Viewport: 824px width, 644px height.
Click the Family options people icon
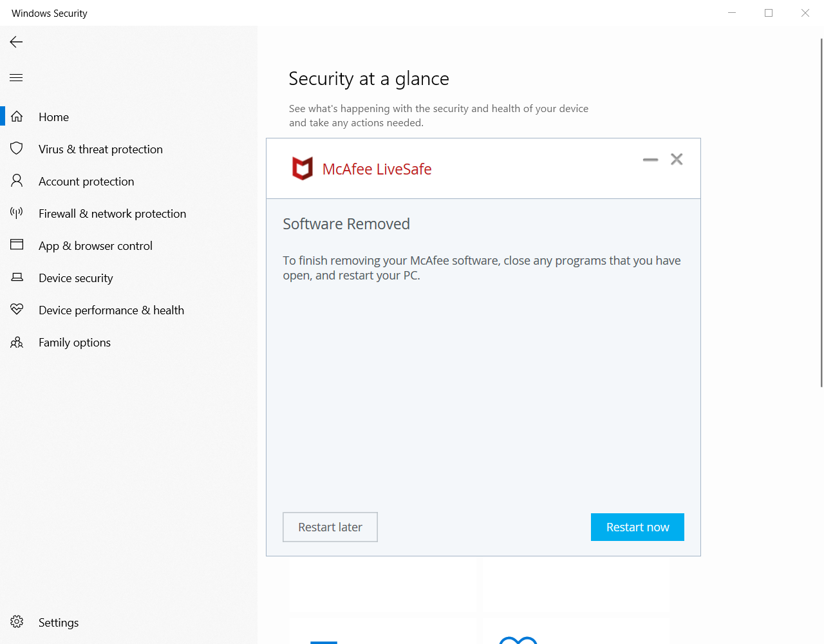tap(17, 342)
